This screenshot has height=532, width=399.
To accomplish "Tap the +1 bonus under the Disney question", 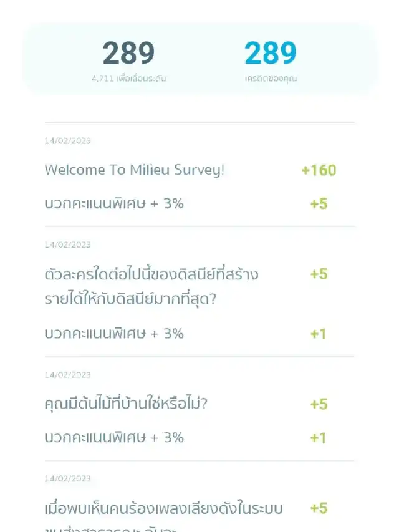I will [319, 334].
